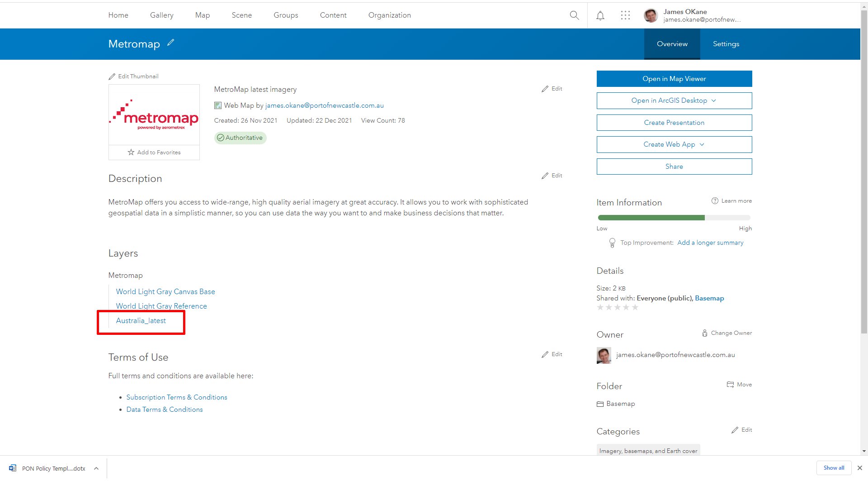This screenshot has height=481, width=868.
Task: Click the metromap thumbnail image
Action: click(x=154, y=115)
